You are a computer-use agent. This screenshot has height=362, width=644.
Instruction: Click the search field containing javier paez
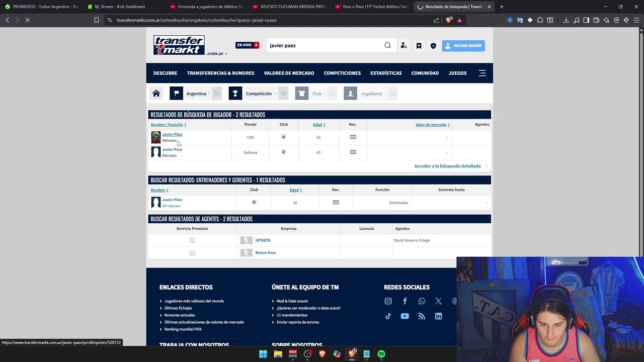324,45
